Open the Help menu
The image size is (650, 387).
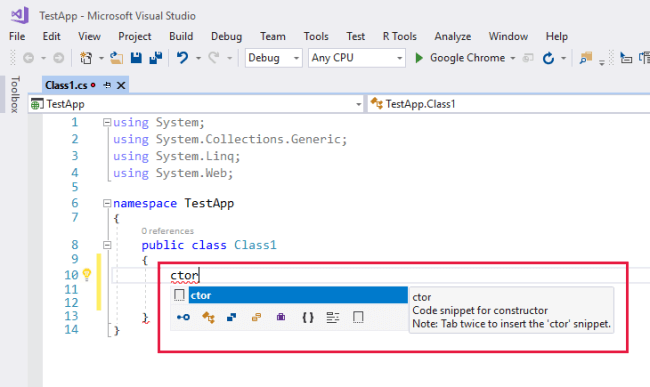(556, 36)
